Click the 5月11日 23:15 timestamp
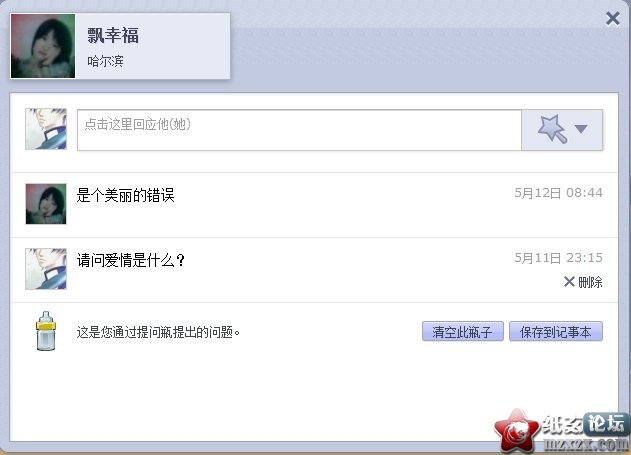This screenshot has height=455, width=631. coord(559,258)
